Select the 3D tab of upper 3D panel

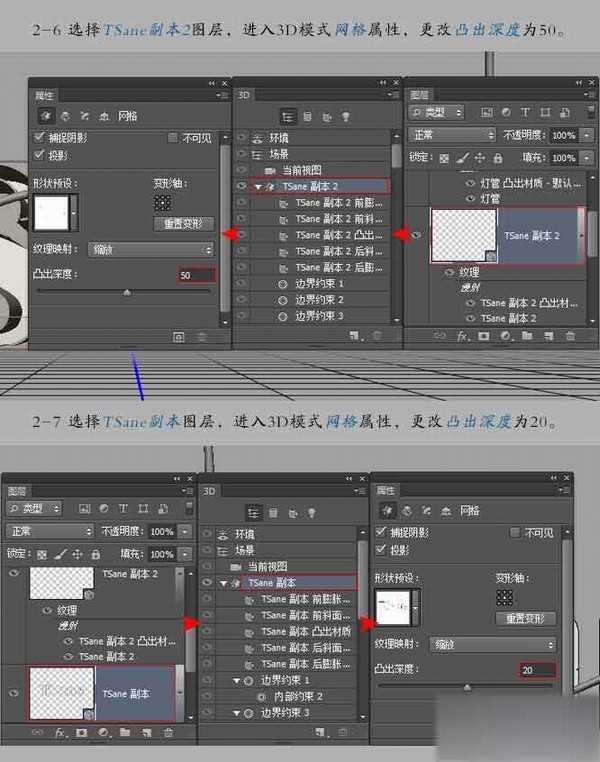click(x=244, y=96)
